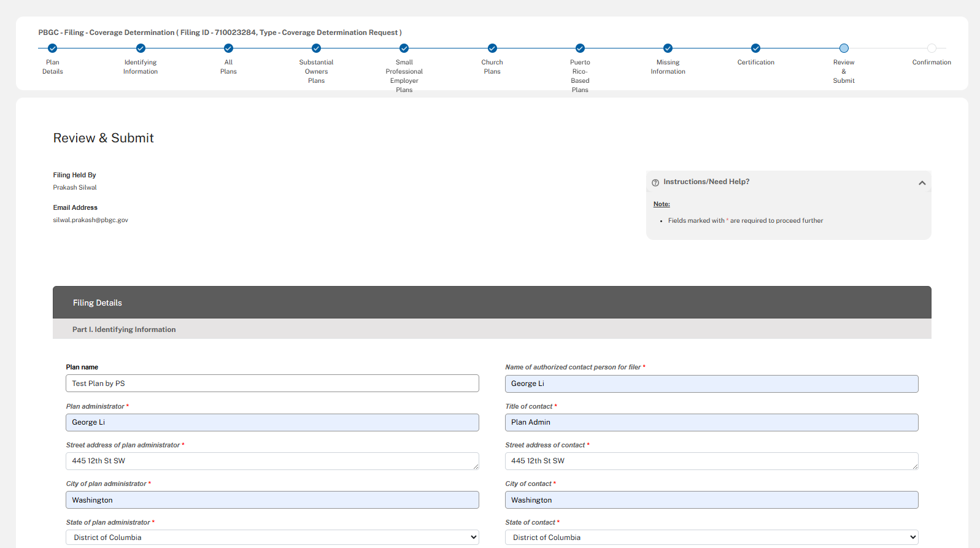Click the silwal.prakash@pbgc.gov email address
The width and height of the screenshot is (980, 548).
tap(91, 220)
